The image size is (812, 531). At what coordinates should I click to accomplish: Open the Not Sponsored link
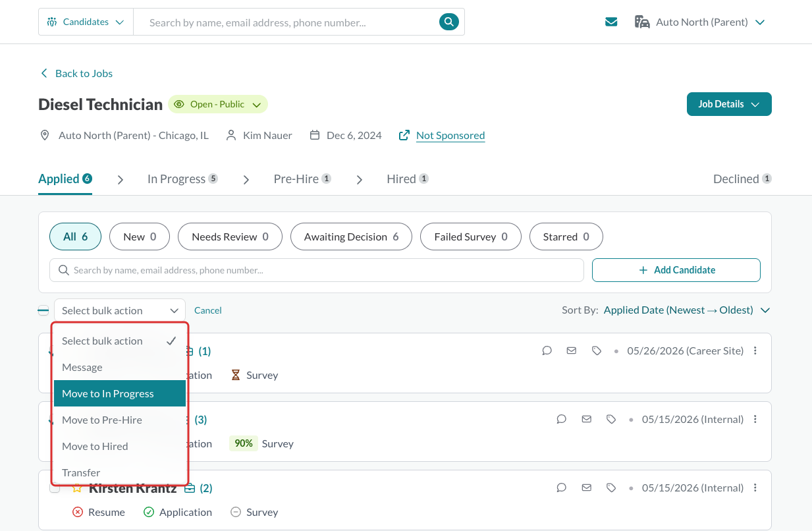(x=450, y=136)
